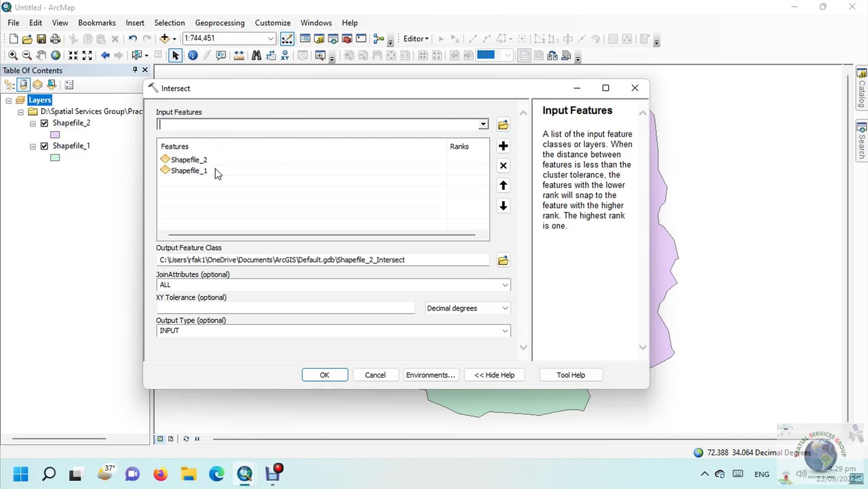Click the Print icon in the Standard toolbar
This screenshot has width=868, height=489.
(56, 39)
